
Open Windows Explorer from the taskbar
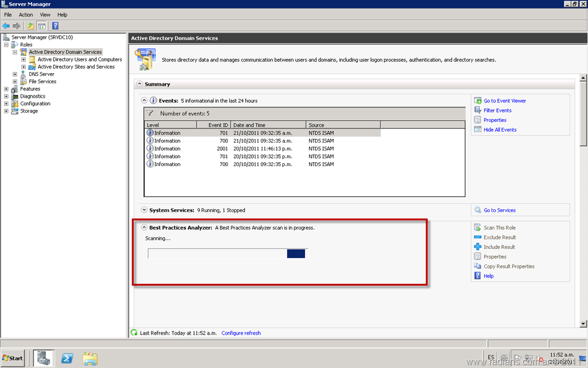(x=90, y=358)
